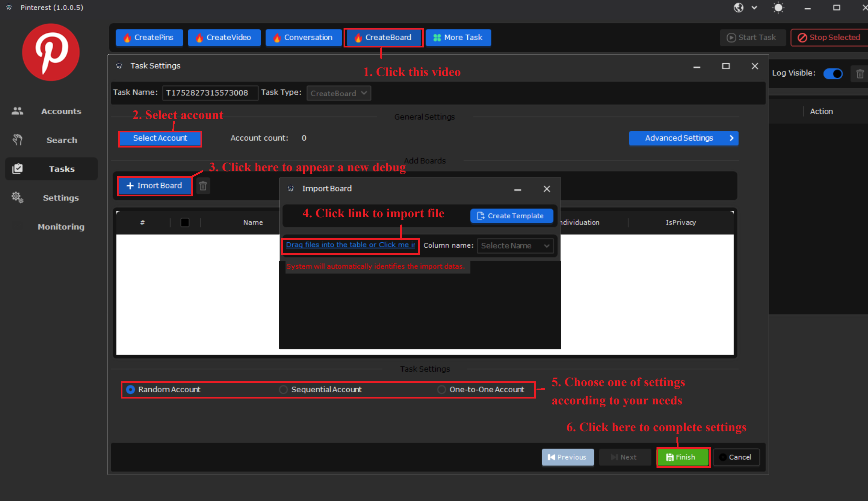Click the Imort Board button

tap(154, 186)
